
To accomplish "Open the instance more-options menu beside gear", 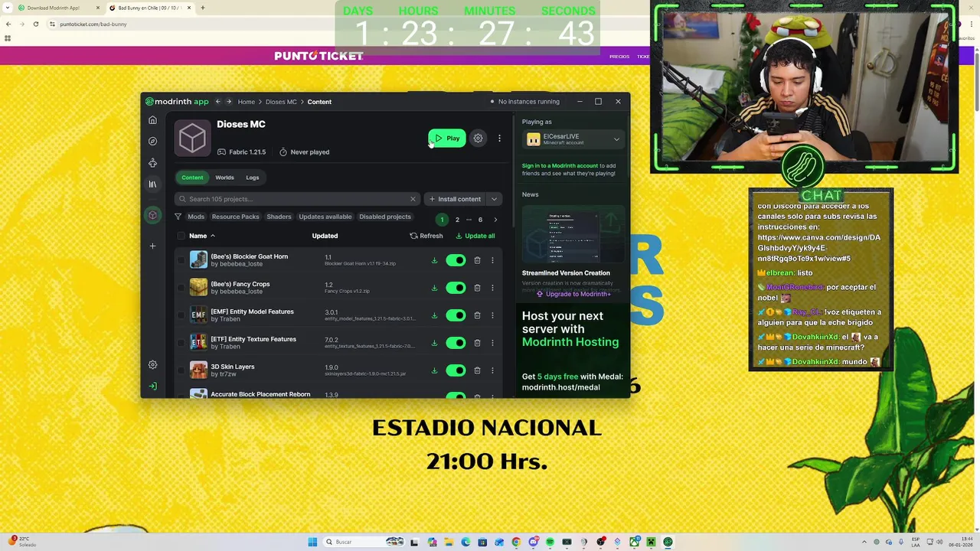I will click(499, 139).
